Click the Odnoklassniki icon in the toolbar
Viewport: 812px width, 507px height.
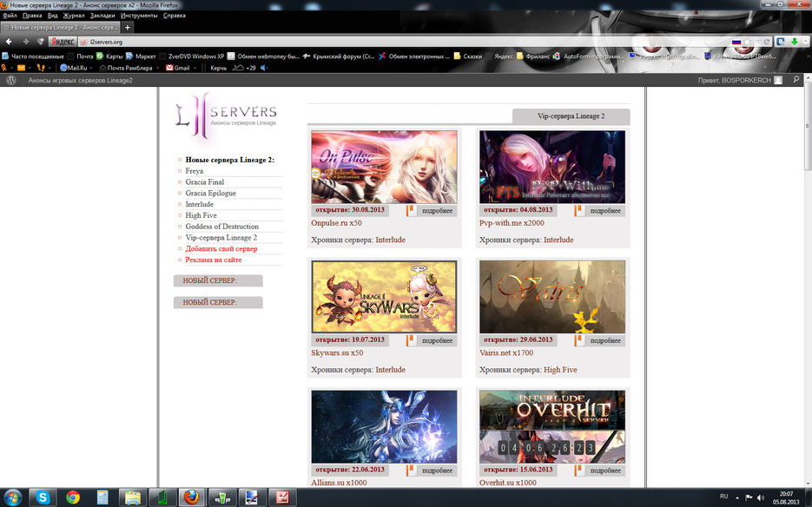tap(4, 68)
